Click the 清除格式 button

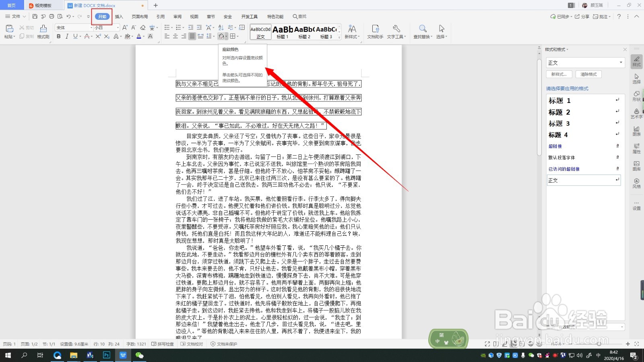(x=588, y=74)
